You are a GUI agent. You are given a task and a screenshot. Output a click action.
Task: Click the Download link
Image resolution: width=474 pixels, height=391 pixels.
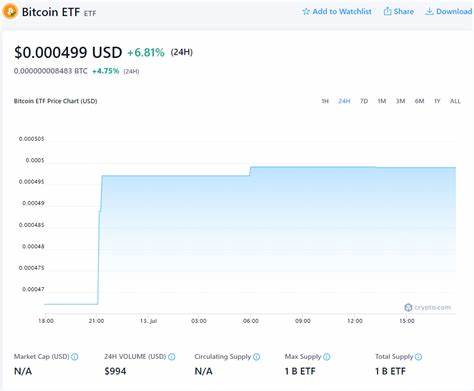[x=449, y=12]
